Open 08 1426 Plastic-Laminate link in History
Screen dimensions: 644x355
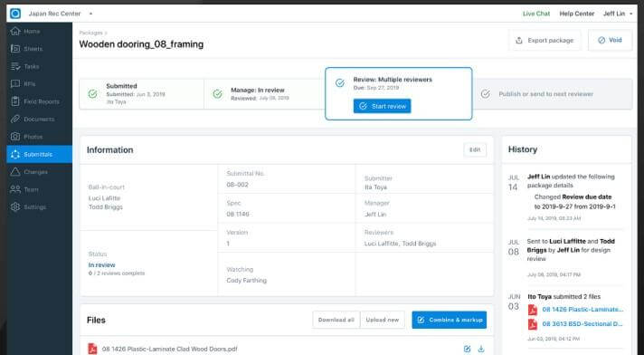[x=582, y=310]
